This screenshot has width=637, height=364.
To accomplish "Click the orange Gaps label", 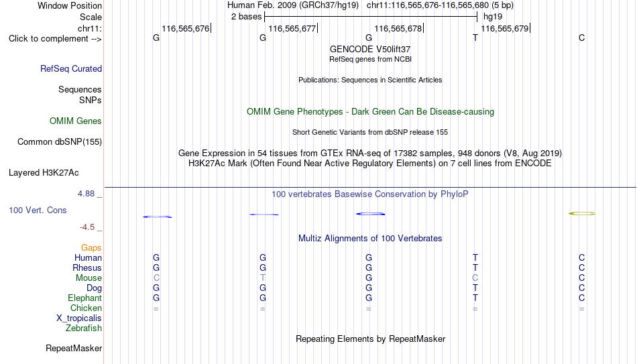I will coord(91,248).
